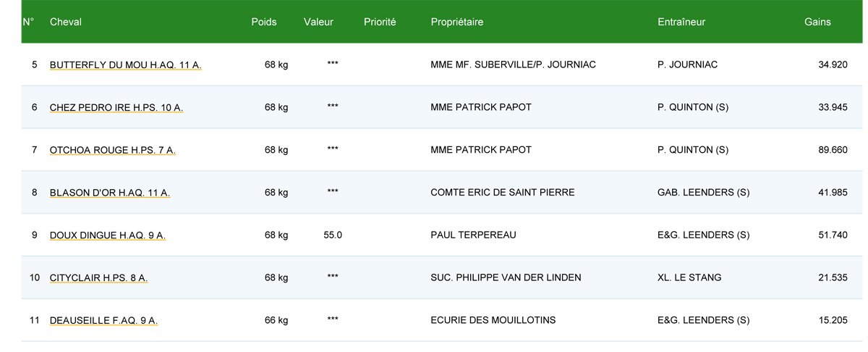Click the Cheval column header
The width and height of the screenshot is (868, 352).
pos(66,22)
